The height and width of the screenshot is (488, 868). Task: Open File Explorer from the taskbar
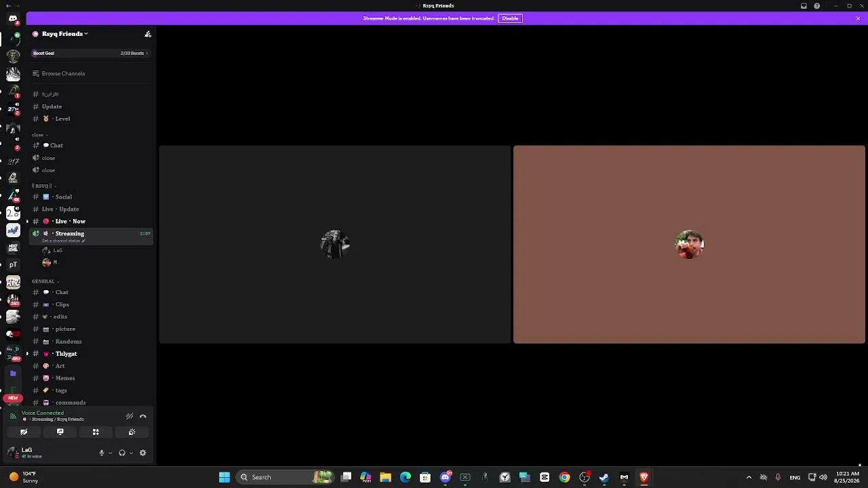385,477
